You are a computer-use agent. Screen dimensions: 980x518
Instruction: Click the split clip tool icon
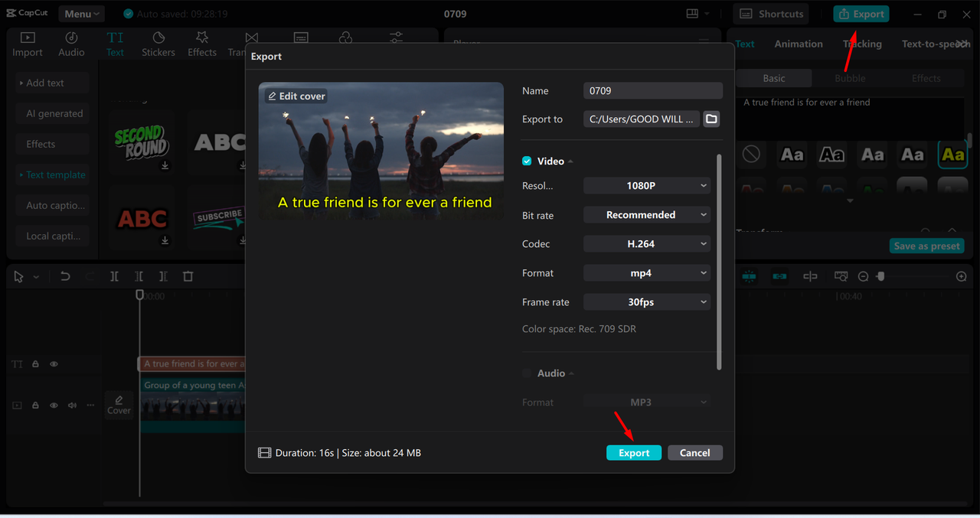pos(114,276)
